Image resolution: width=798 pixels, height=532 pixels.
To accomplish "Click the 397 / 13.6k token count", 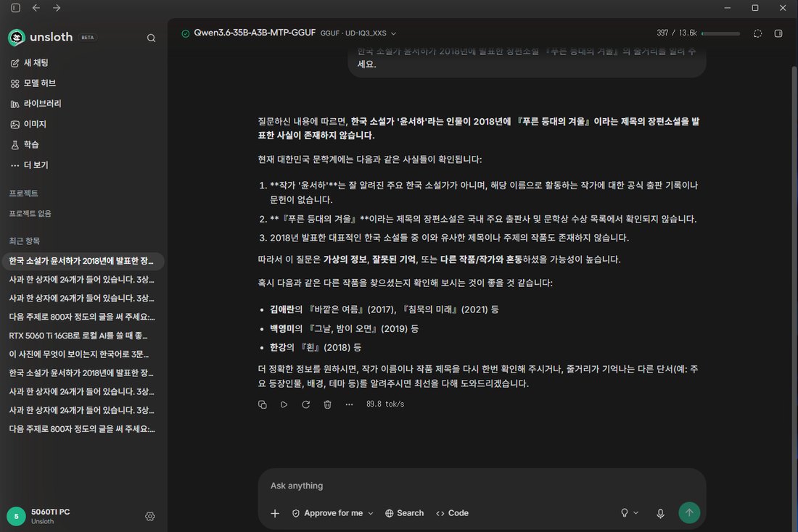I will coord(676,33).
